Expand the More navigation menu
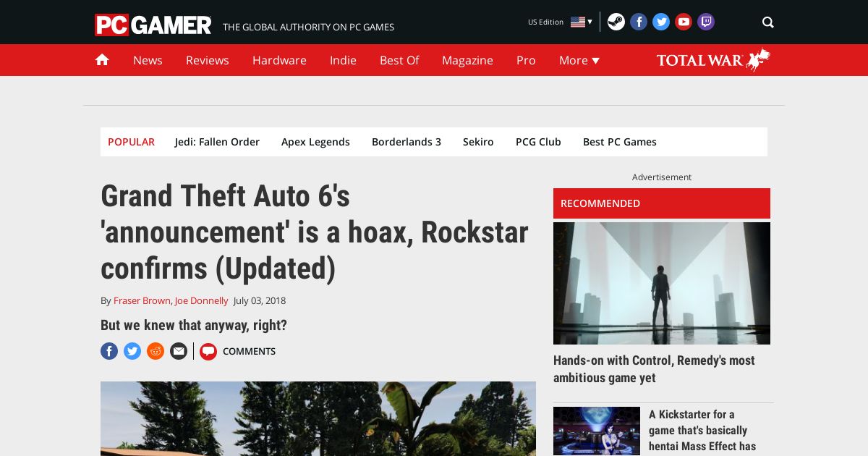Screen dimensions: 868x456 pos(579,60)
